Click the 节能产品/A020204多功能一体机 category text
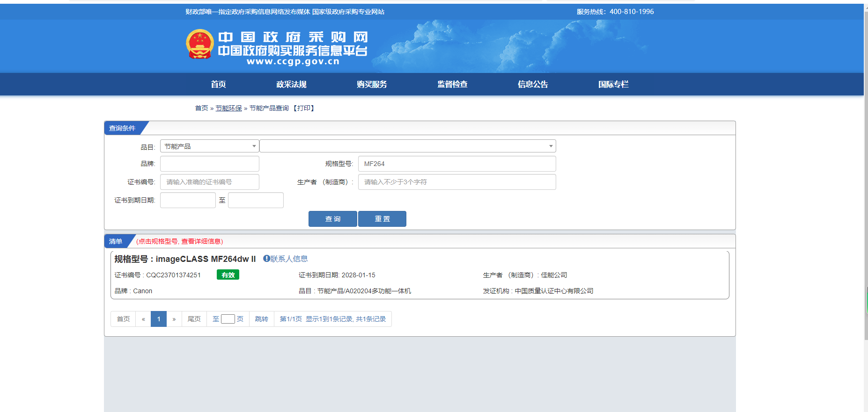 pyautogui.click(x=364, y=291)
